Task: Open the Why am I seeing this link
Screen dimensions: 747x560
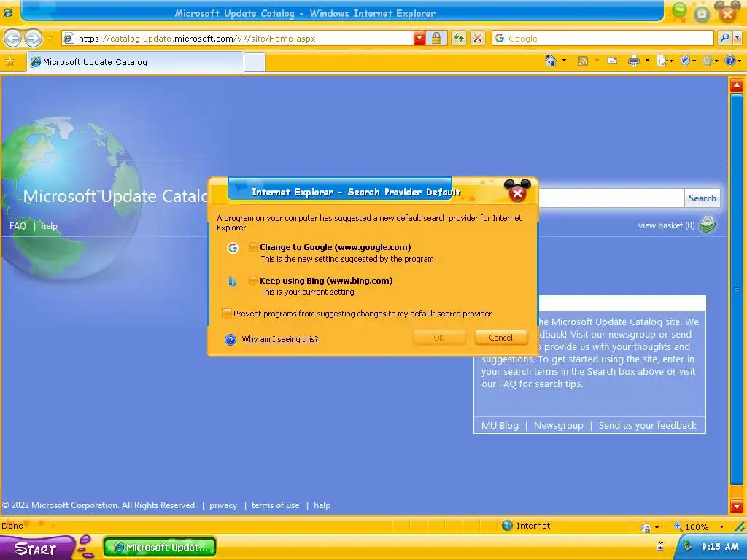Action: [280, 339]
